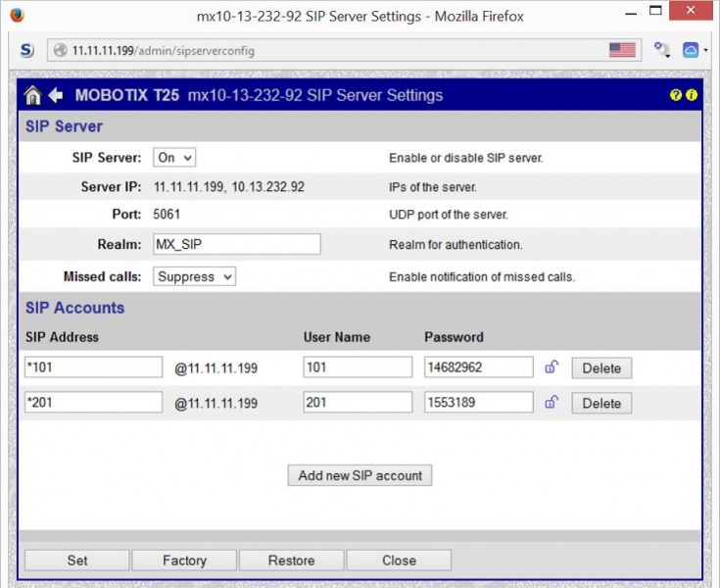Delete the *201 SIP account
The height and width of the screenshot is (588, 720).
pos(601,403)
